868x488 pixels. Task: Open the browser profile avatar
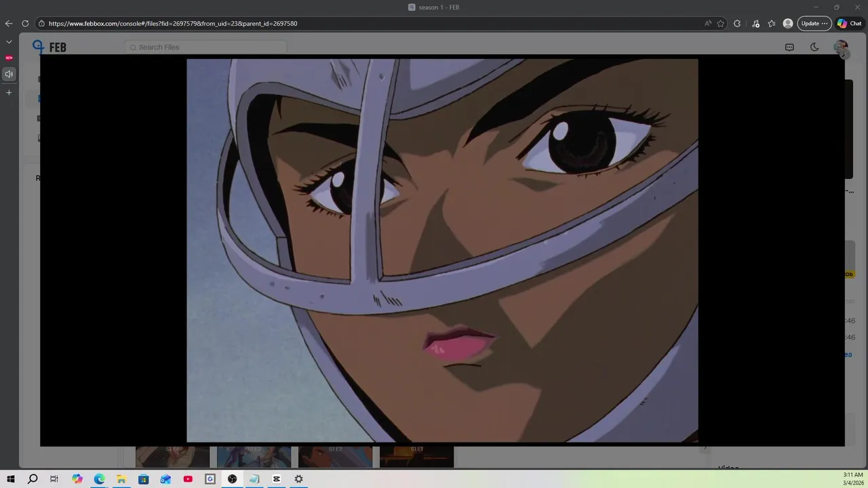point(788,23)
